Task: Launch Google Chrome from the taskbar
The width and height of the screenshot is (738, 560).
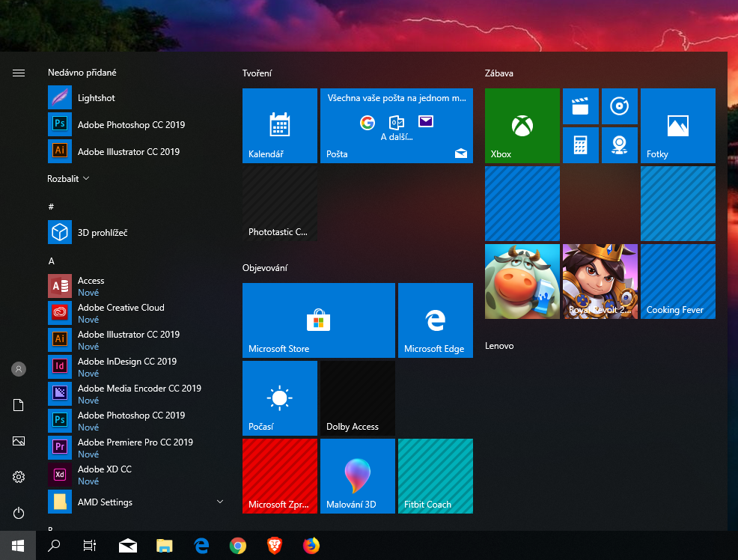Action: [238, 546]
